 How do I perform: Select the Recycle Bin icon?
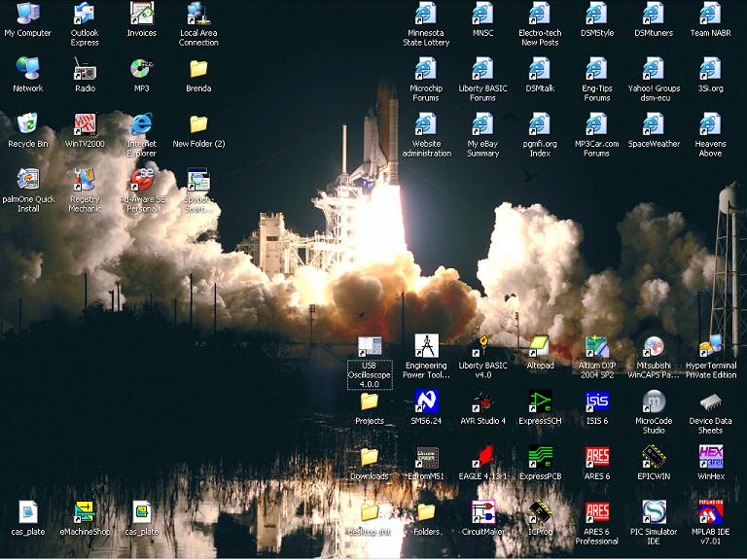[27, 124]
